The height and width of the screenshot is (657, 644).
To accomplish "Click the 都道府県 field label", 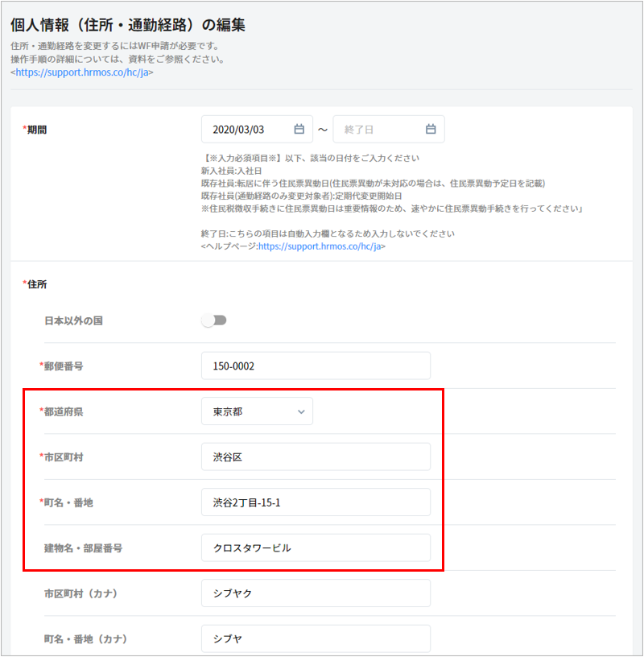I will (63, 411).
